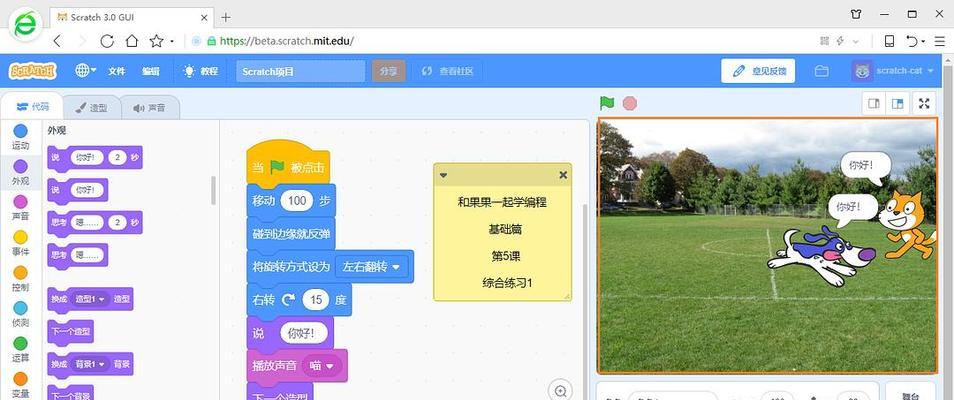Click the 100 steps value field

pyautogui.click(x=296, y=201)
